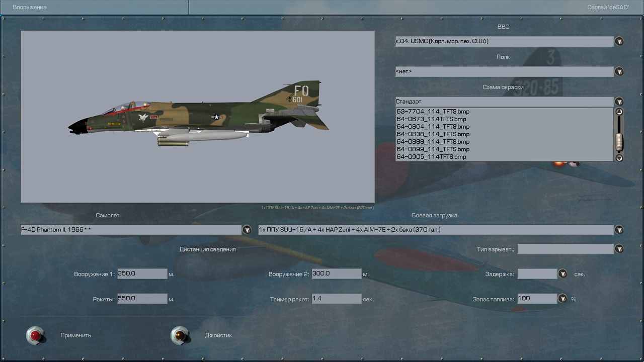Click the Таймер ракет timer field
Image resolution: width=644 pixels, height=362 pixels.
pos(337,299)
